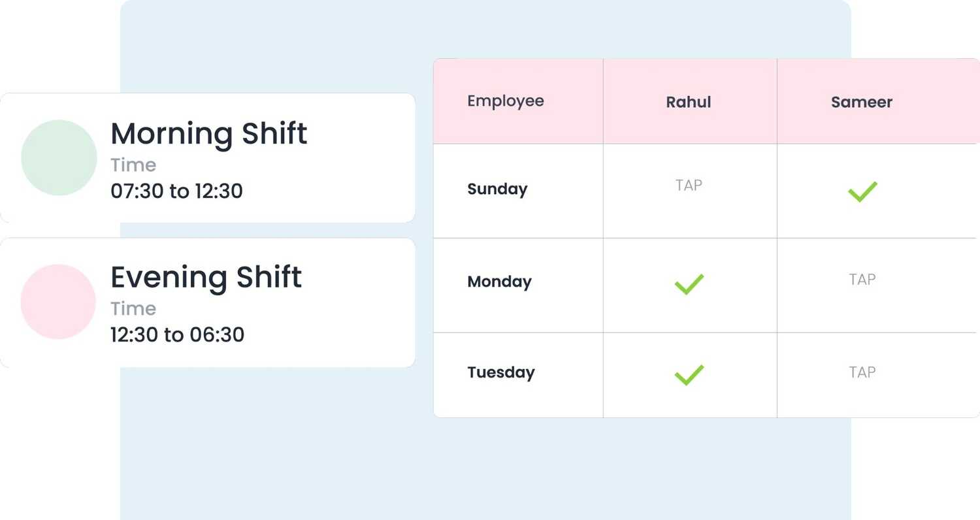This screenshot has height=520, width=980.
Task: Select the Sameer column header
Action: [861, 102]
